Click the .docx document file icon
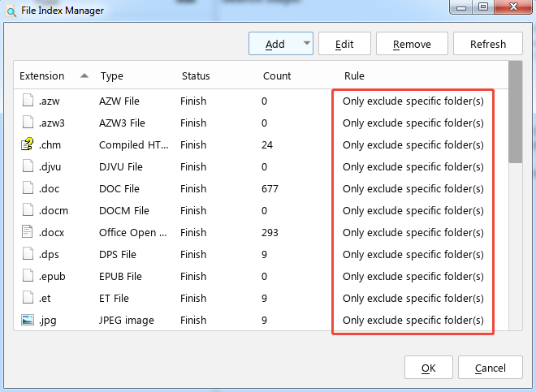 [x=27, y=233]
